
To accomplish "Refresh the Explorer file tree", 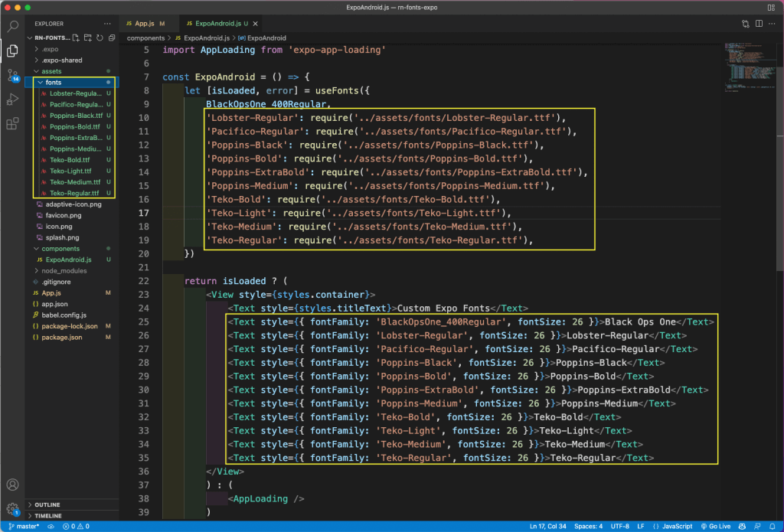I will click(x=100, y=38).
